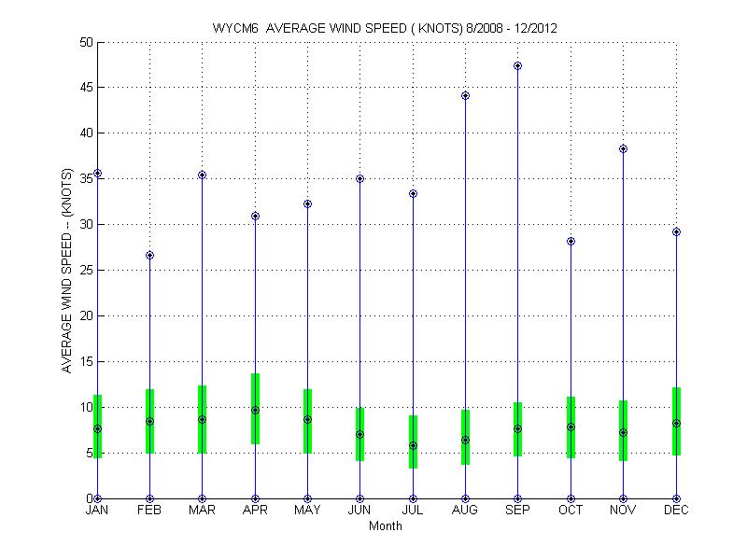The image size is (747, 560).
Task: Click the JUL maximum marker near 33 knots
Action: point(413,194)
